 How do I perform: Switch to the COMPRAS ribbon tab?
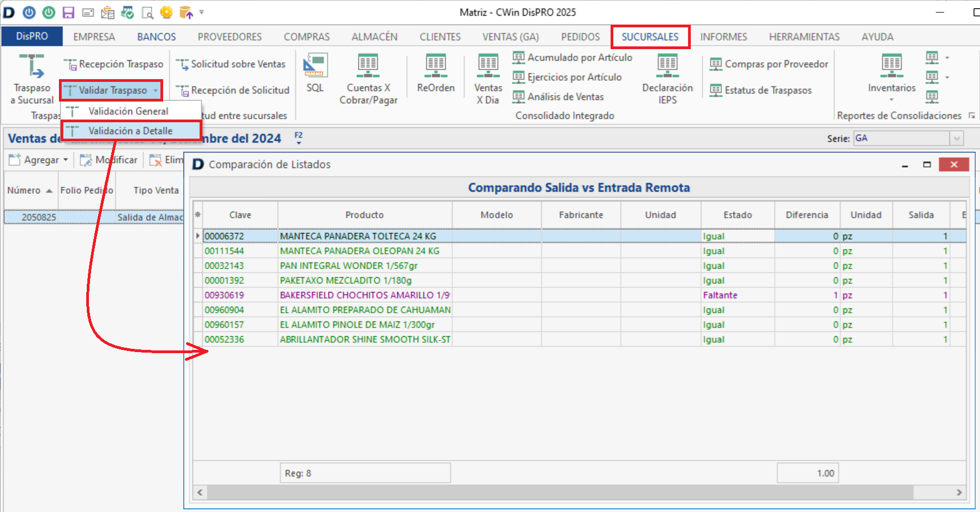(307, 37)
